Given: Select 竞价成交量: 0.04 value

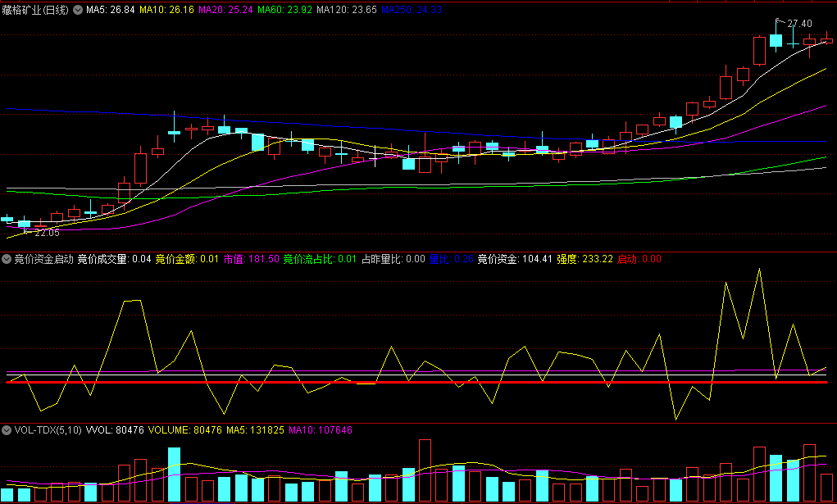Looking at the screenshot, I should 114,260.
